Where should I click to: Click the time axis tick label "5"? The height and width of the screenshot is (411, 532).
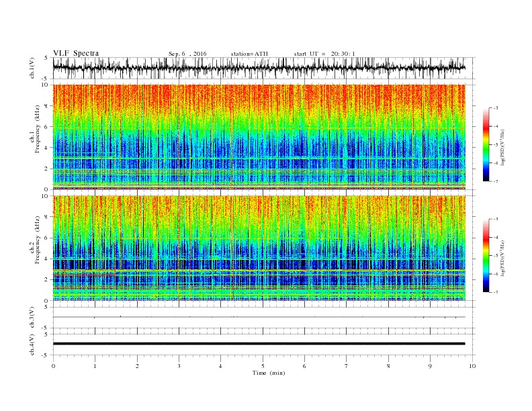point(263,366)
